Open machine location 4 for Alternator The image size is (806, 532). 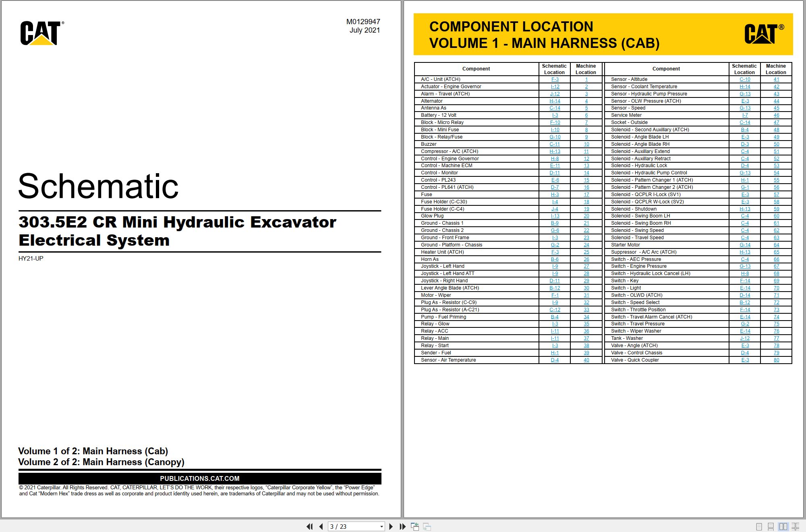click(x=586, y=101)
